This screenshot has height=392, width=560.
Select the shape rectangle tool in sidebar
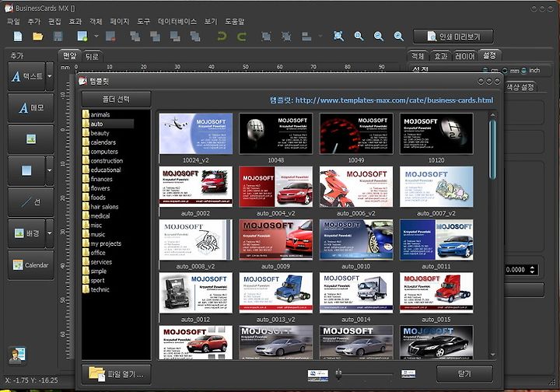pyautogui.click(x=26, y=170)
